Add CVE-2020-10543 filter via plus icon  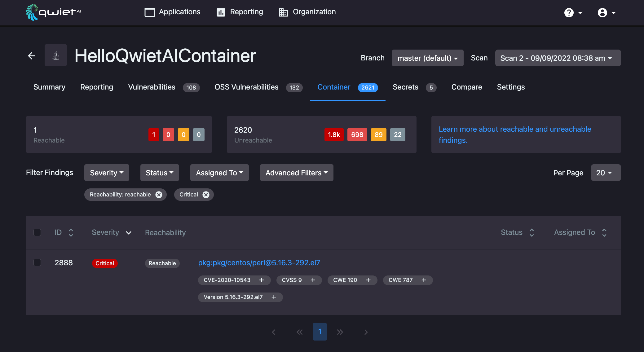coord(262,280)
